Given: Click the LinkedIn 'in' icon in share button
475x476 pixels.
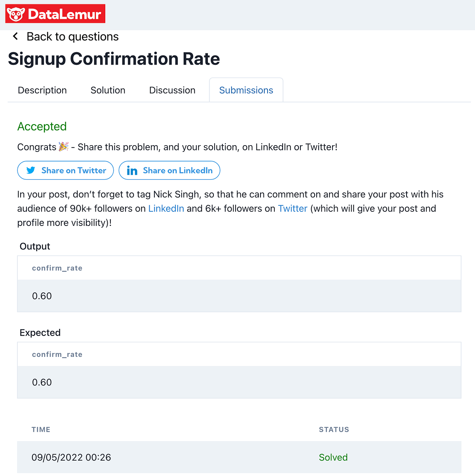Looking at the screenshot, I should pos(132,170).
